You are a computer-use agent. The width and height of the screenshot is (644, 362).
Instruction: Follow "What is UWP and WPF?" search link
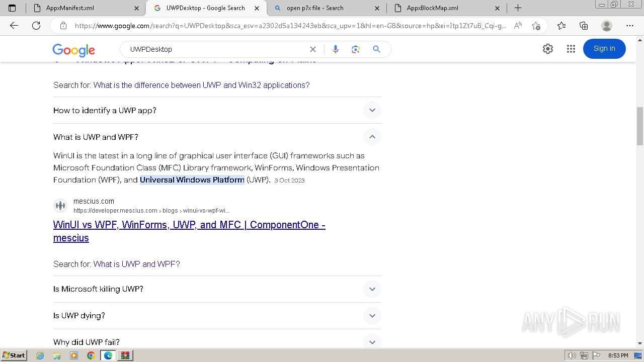(x=136, y=264)
